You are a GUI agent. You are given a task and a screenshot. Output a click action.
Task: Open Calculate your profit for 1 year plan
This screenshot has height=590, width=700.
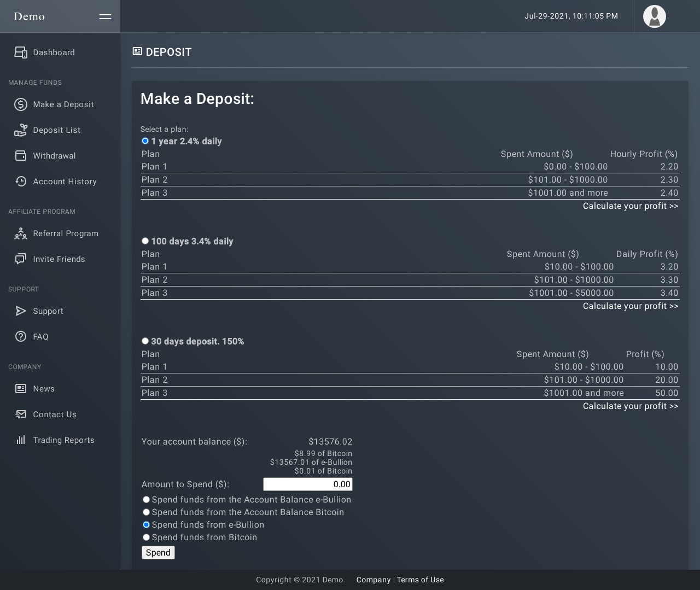(x=630, y=206)
